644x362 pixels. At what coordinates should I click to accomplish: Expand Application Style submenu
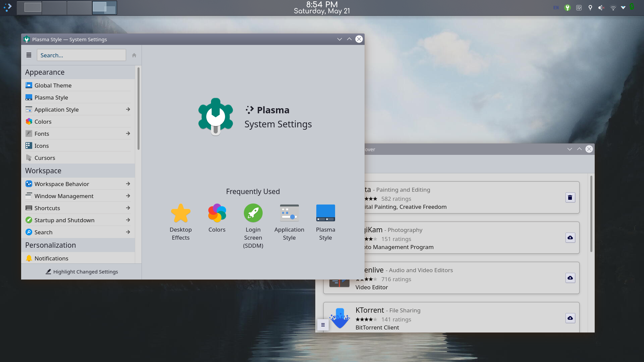pos(128,110)
